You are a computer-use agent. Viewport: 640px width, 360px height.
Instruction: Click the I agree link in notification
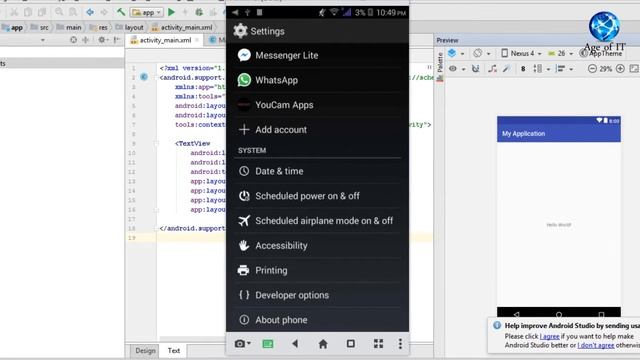pos(549,336)
